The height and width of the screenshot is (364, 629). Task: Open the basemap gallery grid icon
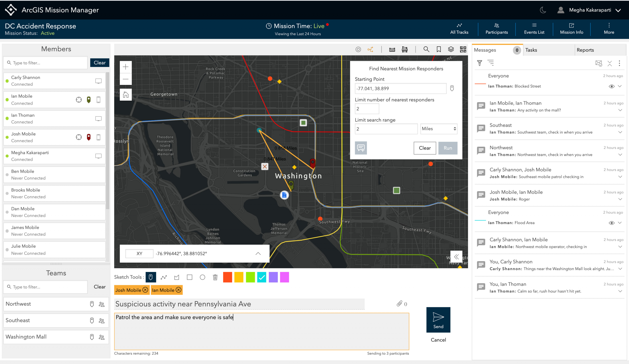pyautogui.click(x=463, y=49)
